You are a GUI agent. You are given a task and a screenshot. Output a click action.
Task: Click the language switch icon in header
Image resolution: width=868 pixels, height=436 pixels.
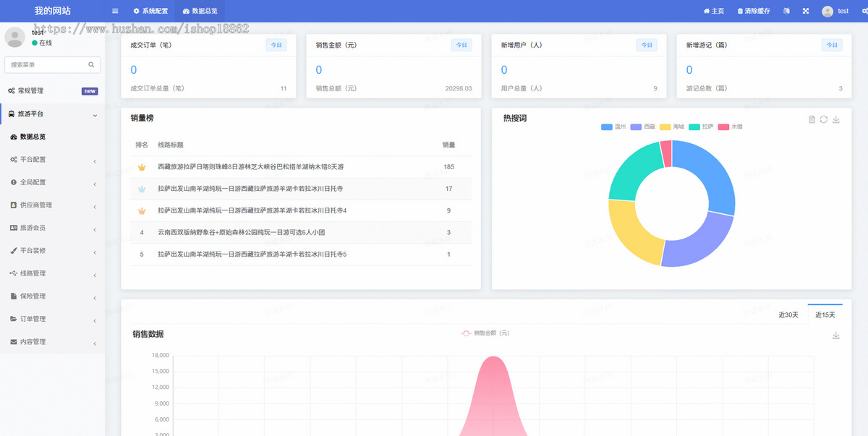[x=786, y=11]
